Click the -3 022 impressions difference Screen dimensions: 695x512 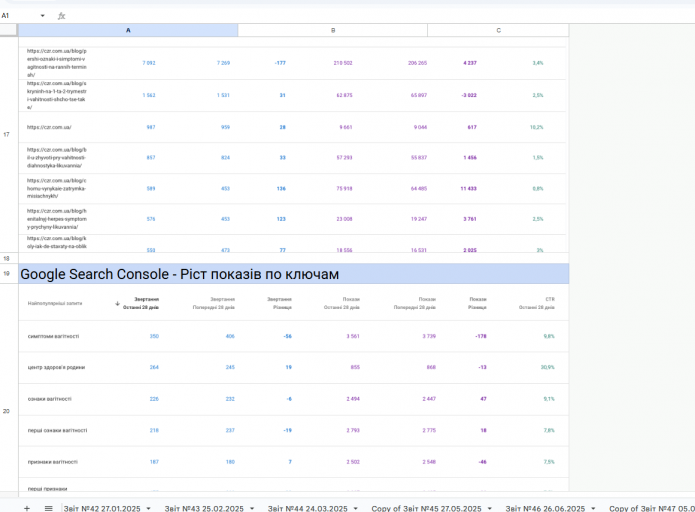pyautogui.click(x=469, y=95)
